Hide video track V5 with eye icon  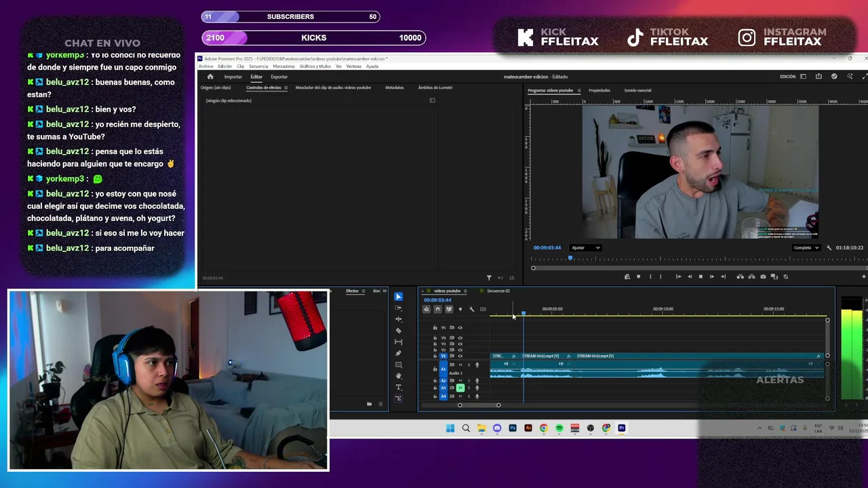coord(460,328)
